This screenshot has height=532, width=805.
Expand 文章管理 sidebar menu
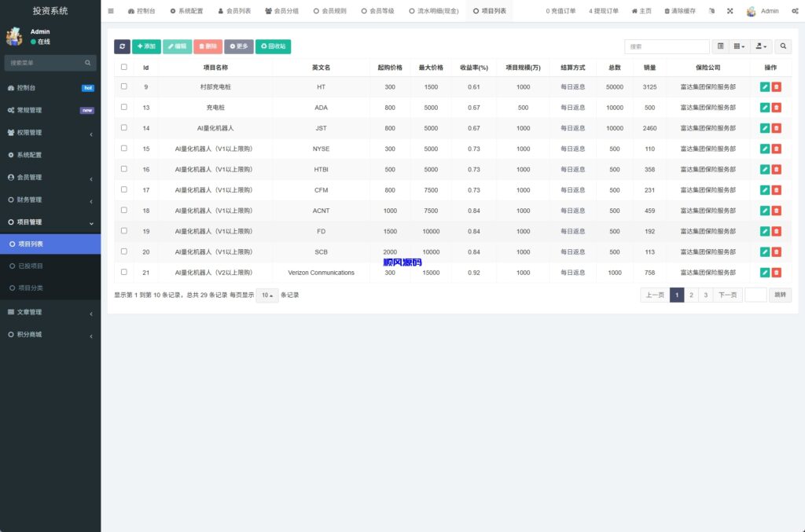click(x=50, y=312)
